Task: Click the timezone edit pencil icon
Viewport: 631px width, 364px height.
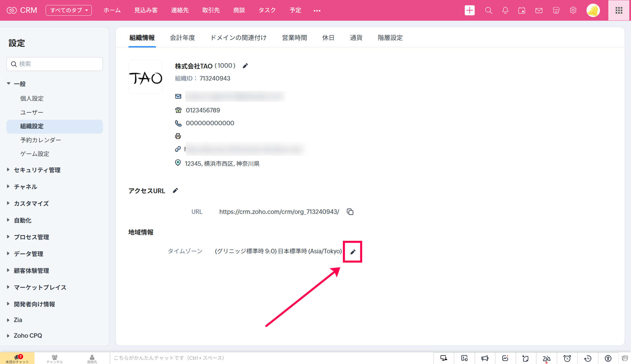Action: pyautogui.click(x=353, y=252)
